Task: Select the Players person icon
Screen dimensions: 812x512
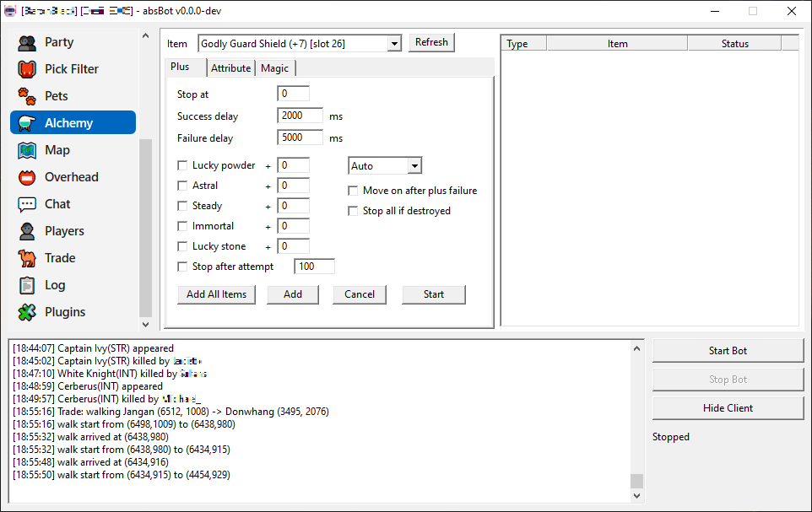Action: click(27, 231)
